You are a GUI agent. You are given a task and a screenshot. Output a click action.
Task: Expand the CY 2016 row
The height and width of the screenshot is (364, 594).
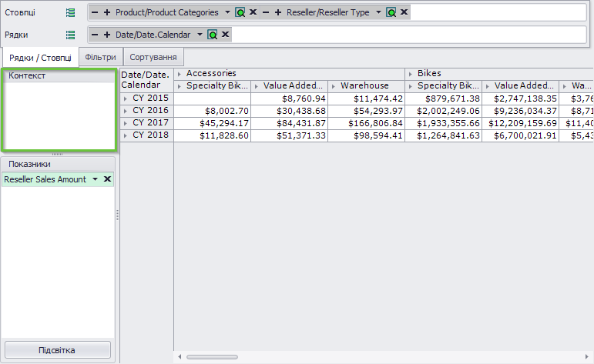(126, 112)
